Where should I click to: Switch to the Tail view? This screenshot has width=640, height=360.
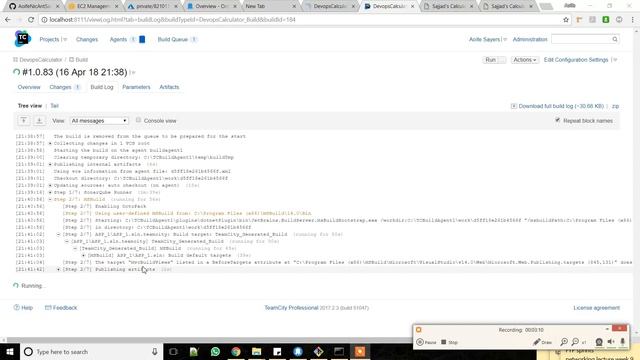[54, 106]
